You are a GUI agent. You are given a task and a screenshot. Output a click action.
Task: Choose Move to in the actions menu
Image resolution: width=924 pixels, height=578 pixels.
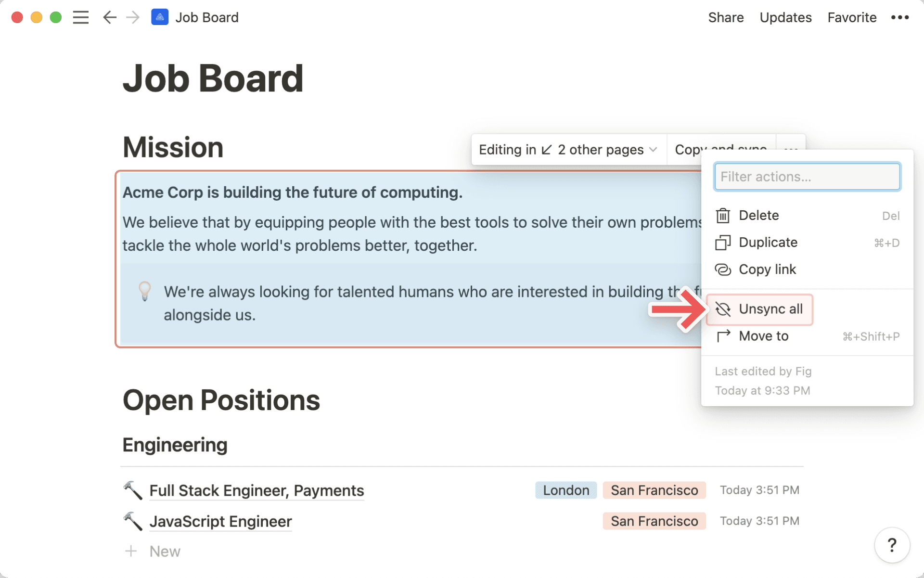763,336
